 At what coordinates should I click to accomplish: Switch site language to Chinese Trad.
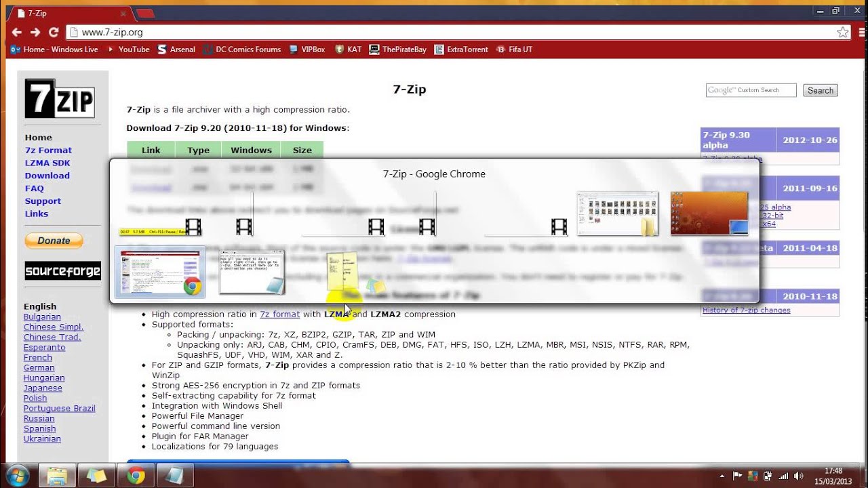click(x=52, y=338)
